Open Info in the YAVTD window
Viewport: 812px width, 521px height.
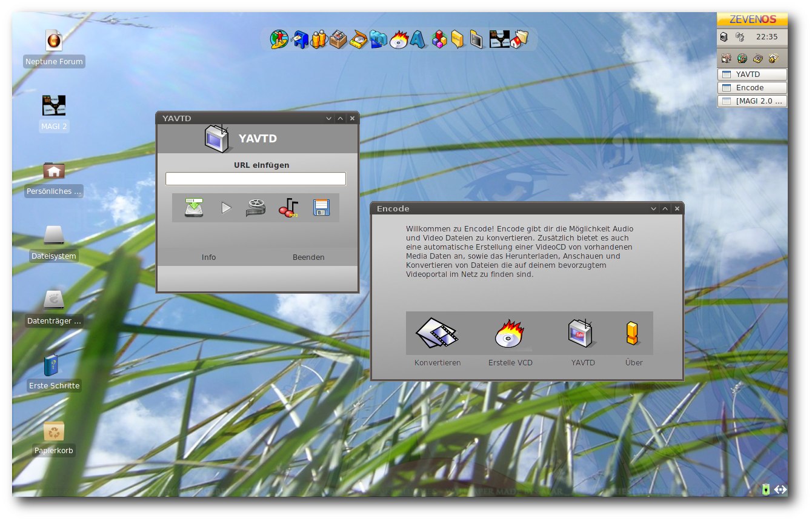click(208, 257)
